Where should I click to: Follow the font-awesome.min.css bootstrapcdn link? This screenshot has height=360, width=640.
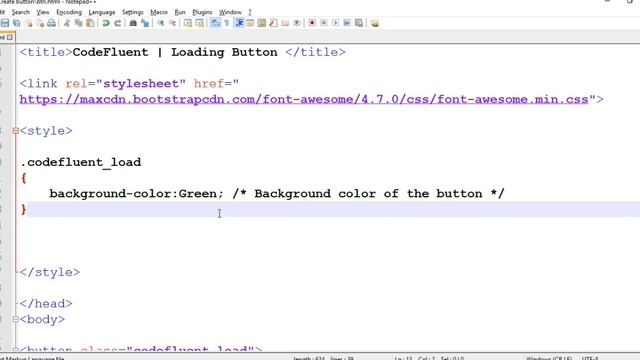click(304, 99)
